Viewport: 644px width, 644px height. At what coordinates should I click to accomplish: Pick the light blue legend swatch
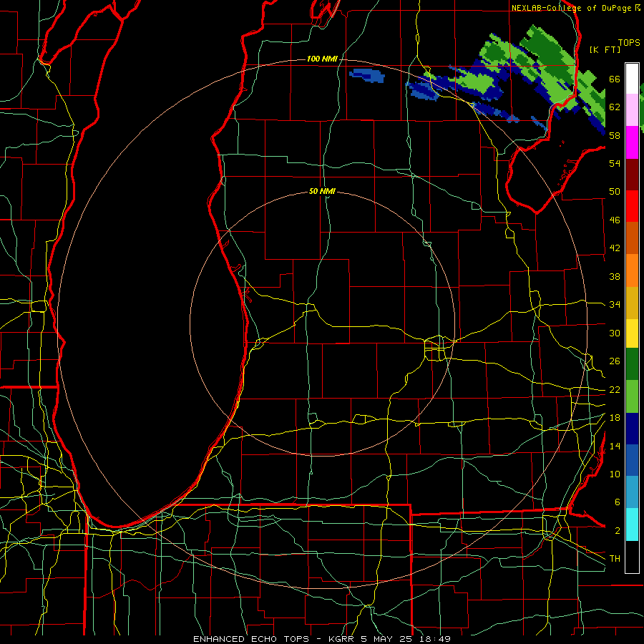[x=632, y=492]
